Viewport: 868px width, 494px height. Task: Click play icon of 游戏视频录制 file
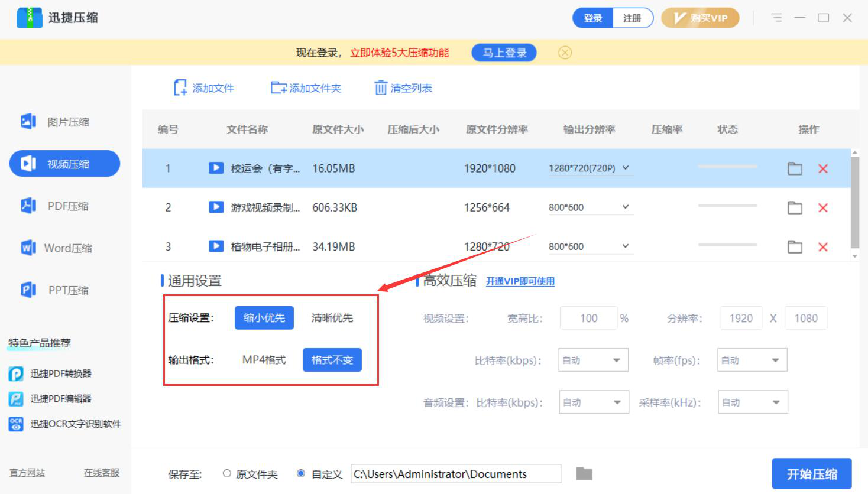[x=216, y=207]
